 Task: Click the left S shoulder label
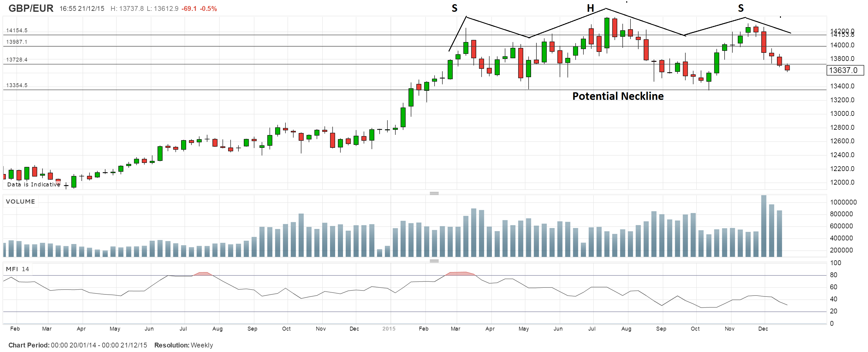coord(454,8)
